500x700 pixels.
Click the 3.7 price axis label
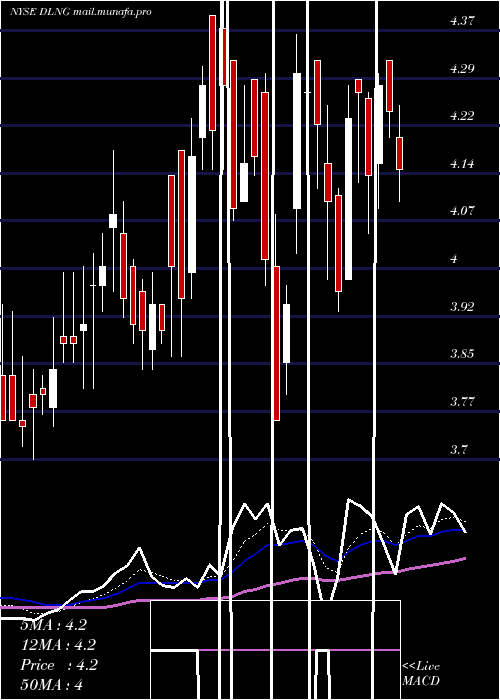click(459, 449)
